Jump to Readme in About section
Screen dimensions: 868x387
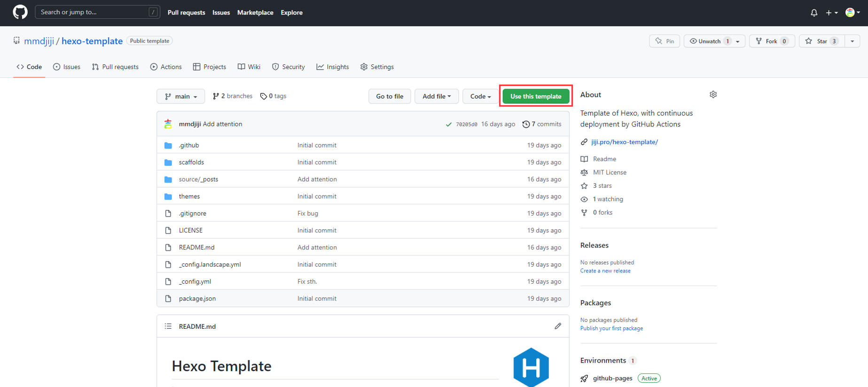click(x=604, y=159)
